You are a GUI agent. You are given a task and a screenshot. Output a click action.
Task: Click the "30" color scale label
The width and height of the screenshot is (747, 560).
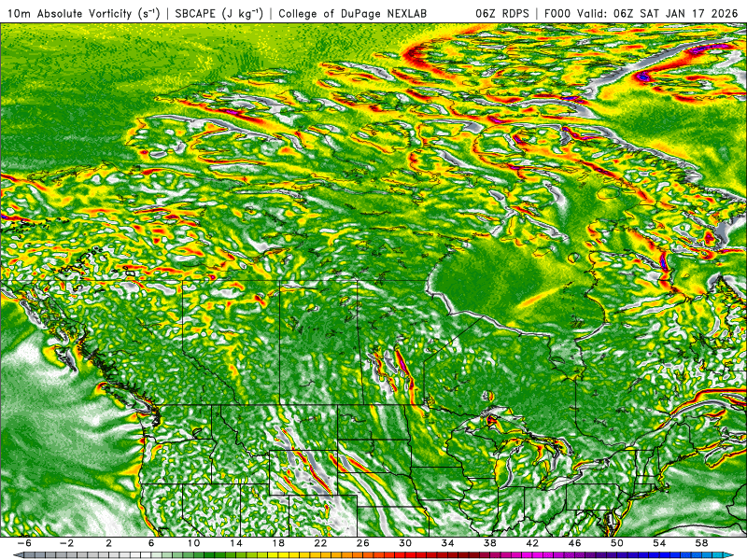coord(405,543)
